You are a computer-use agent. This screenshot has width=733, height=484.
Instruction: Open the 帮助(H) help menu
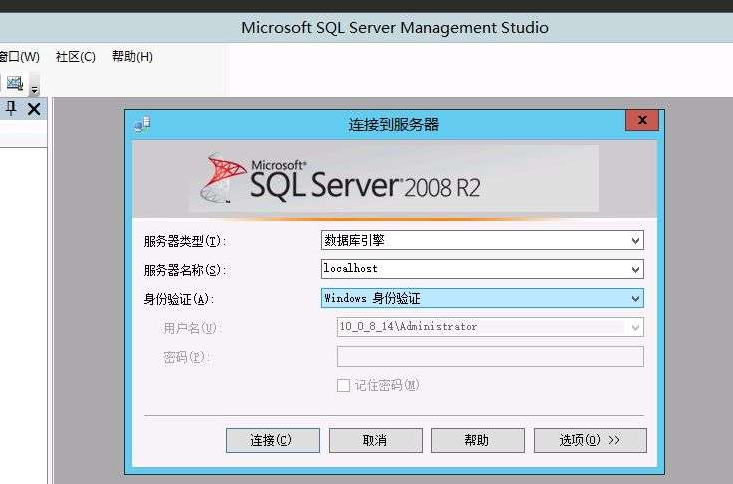coord(132,57)
